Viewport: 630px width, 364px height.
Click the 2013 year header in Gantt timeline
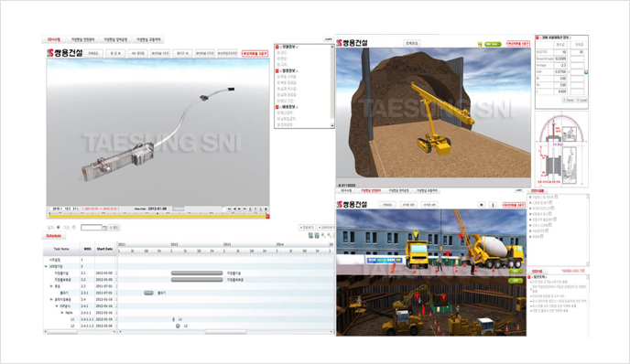(227, 244)
